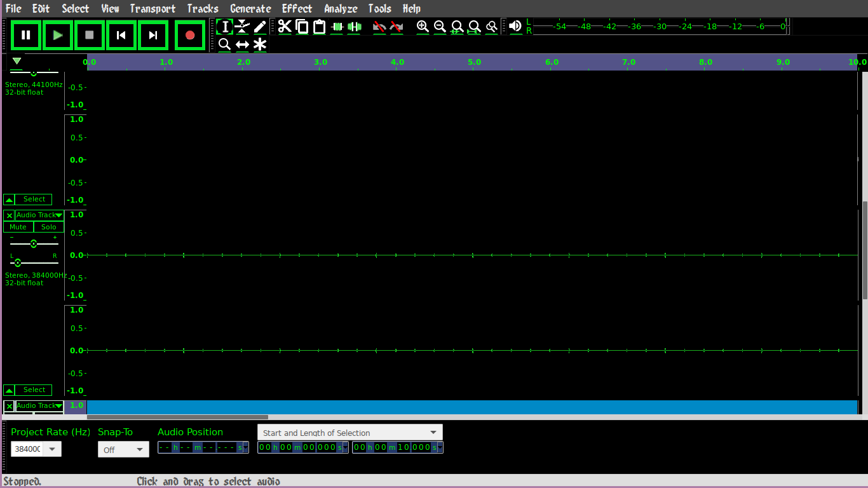Click the pan slider knob on the 384000Hz track
The width and height of the screenshot is (868, 488).
tap(18, 262)
